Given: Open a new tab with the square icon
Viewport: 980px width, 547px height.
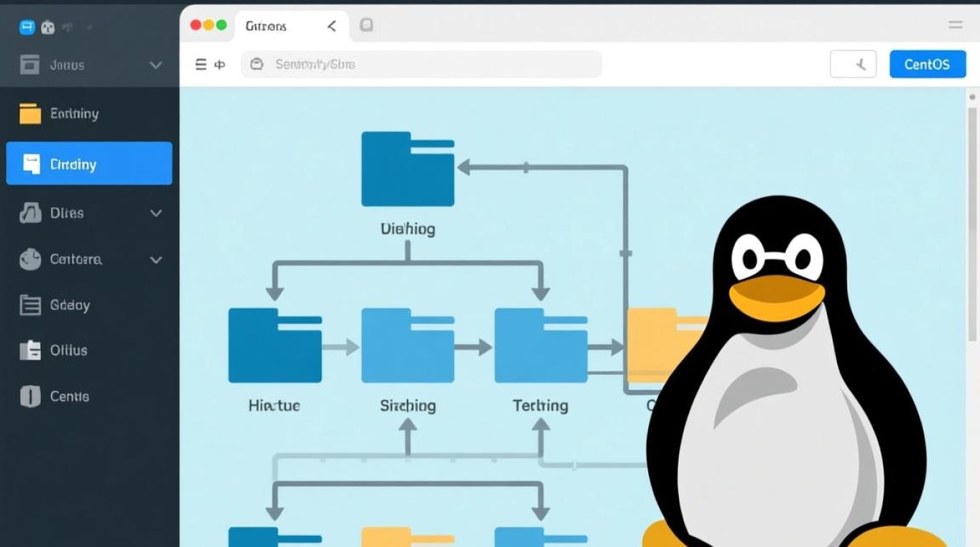Looking at the screenshot, I should coord(366,26).
